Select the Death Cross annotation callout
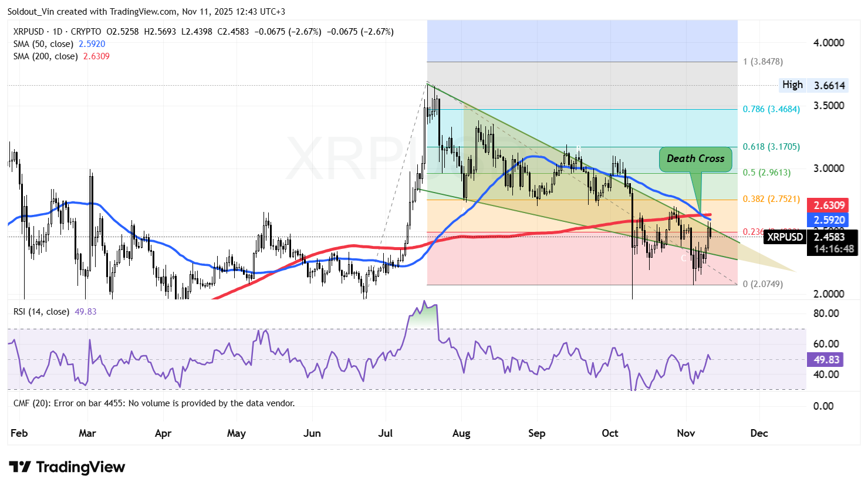 pyautogui.click(x=695, y=158)
